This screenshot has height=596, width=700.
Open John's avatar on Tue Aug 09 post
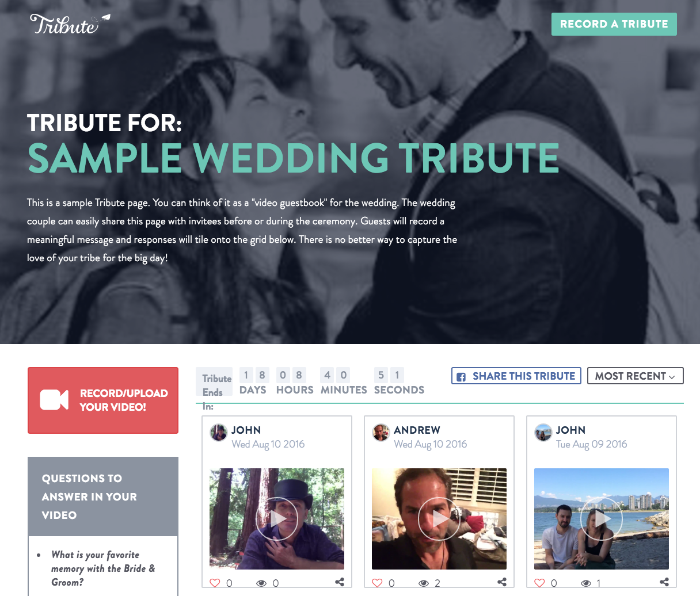tap(543, 432)
